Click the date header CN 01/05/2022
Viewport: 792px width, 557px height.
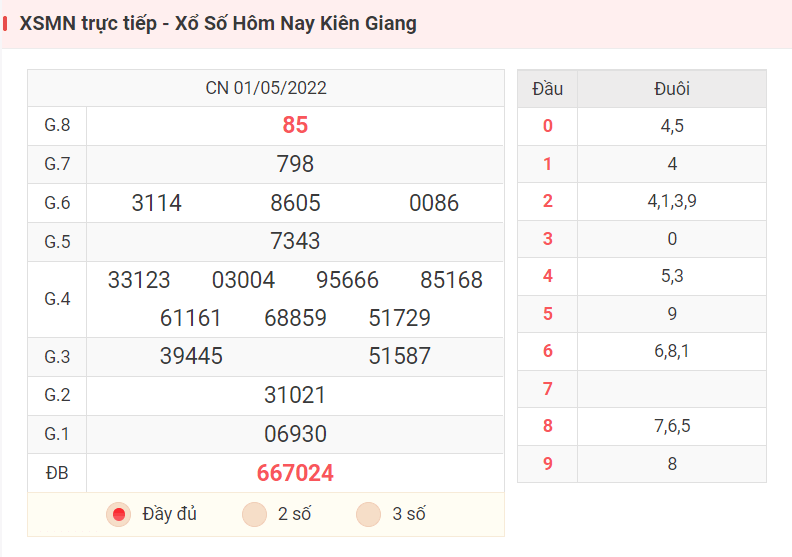(266, 88)
